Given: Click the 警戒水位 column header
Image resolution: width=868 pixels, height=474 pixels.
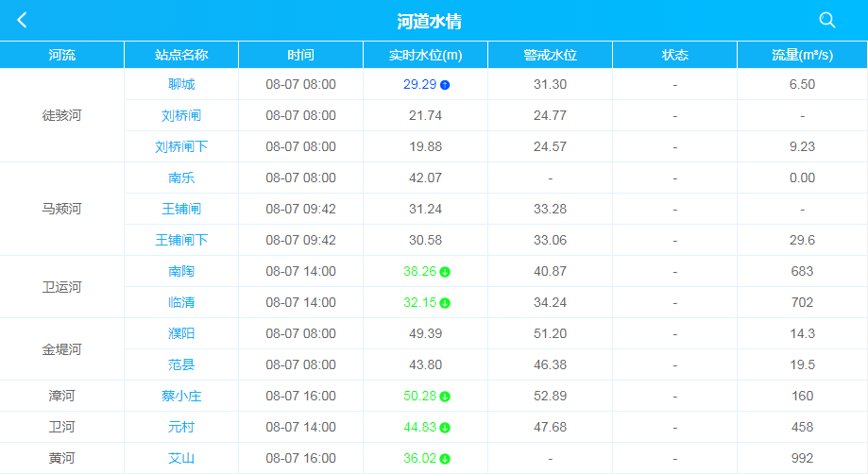Looking at the screenshot, I should pyautogui.click(x=551, y=55).
